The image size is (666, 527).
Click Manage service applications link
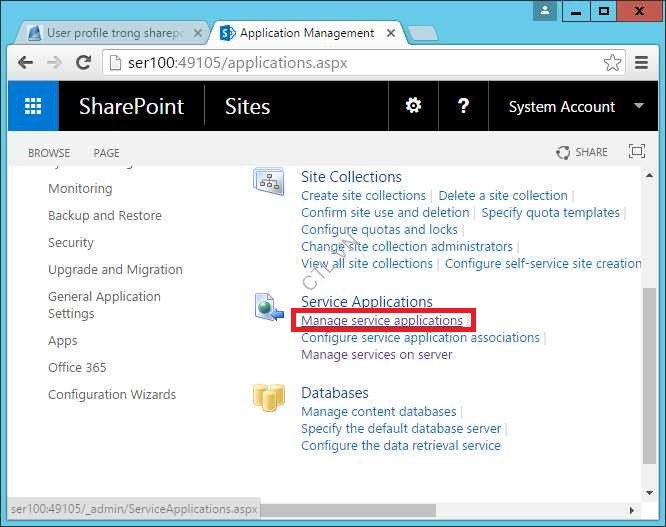[382, 321]
